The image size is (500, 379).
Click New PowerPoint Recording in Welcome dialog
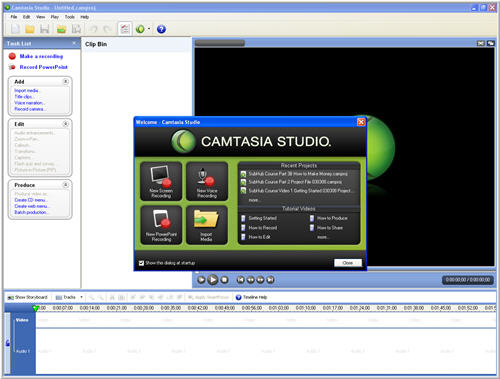pyautogui.click(x=161, y=225)
